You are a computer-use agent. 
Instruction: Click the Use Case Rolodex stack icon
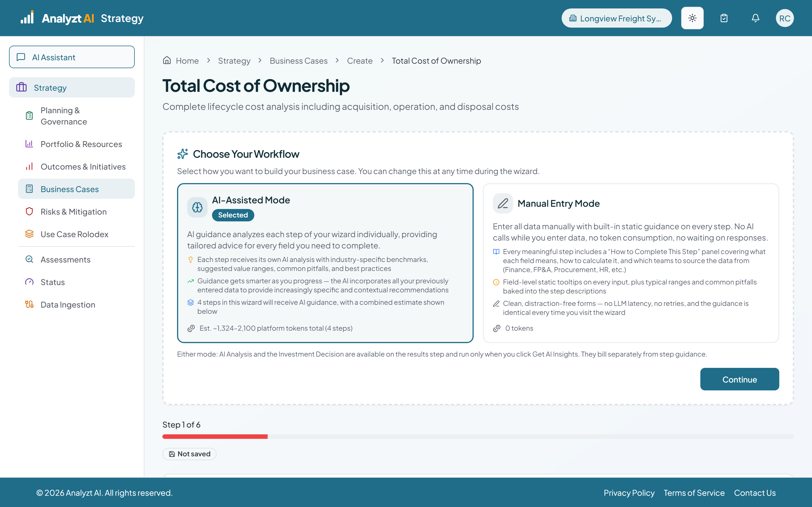pos(29,234)
